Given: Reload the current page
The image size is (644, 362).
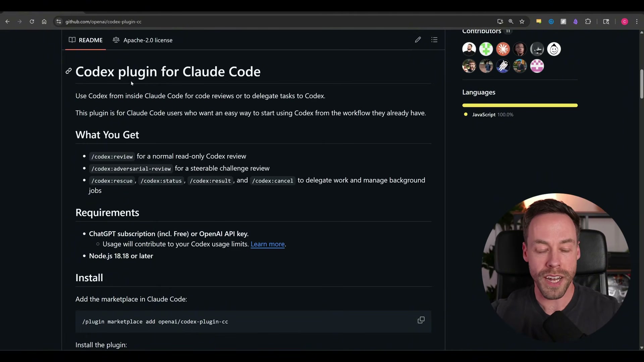Looking at the screenshot, I should pyautogui.click(x=32, y=21).
